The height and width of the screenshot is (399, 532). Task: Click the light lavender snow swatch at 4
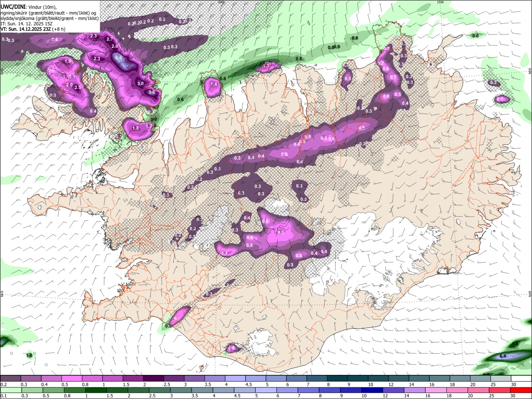(x=234, y=379)
